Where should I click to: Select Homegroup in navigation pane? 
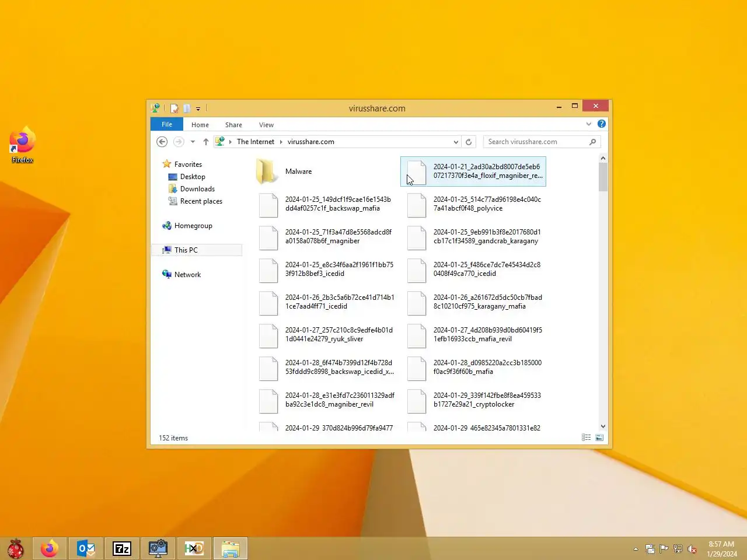193,226
